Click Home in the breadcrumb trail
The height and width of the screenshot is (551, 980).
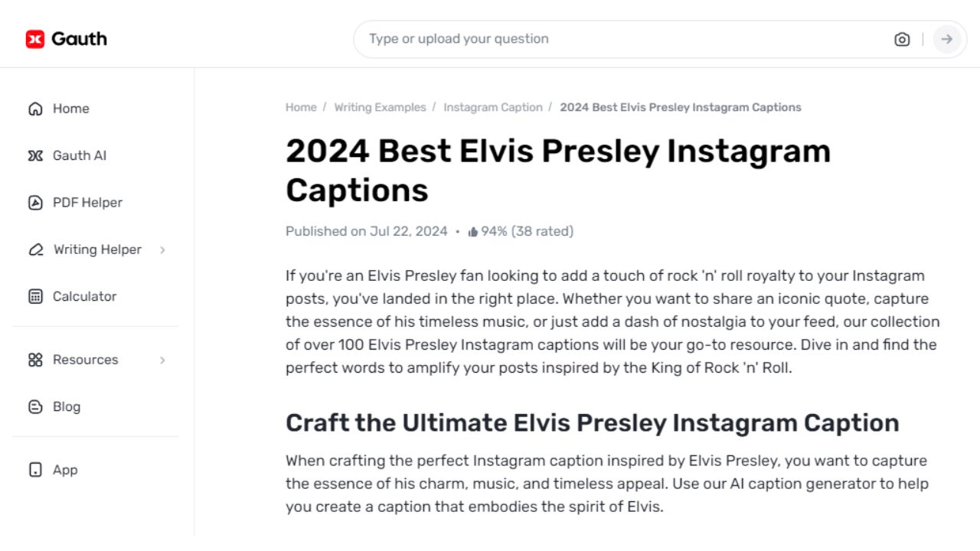click(301, 107)
